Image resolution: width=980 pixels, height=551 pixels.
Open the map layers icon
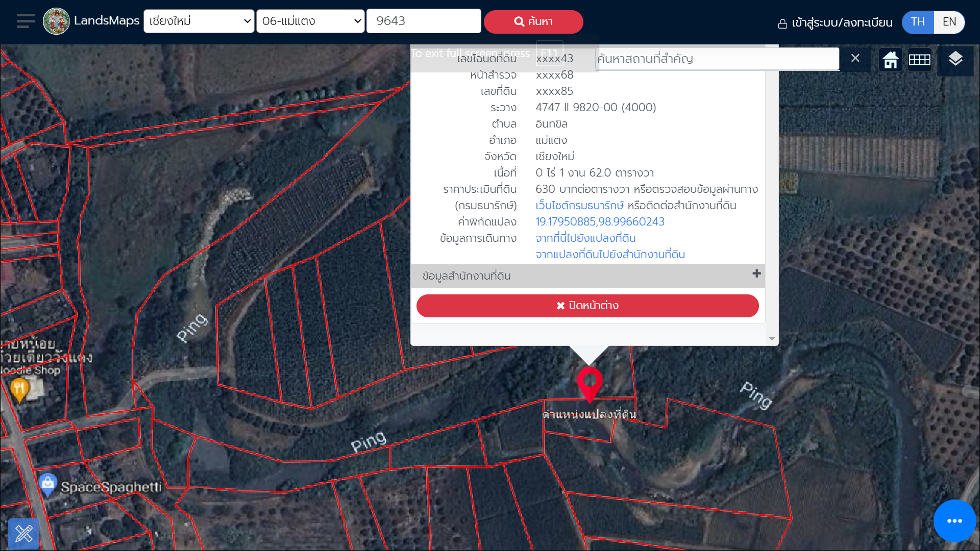tap(955, 59)
